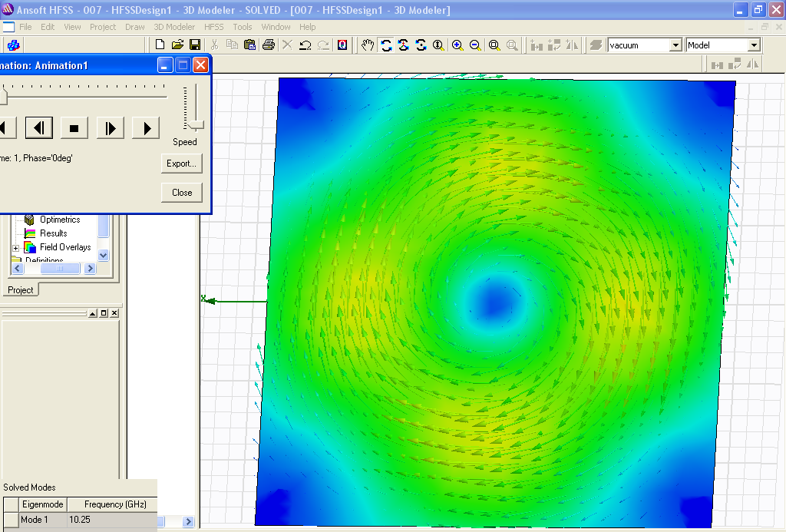This screenshot has width=786, height=532.
Task: Print using the printer icon
Action: [269, 45]
